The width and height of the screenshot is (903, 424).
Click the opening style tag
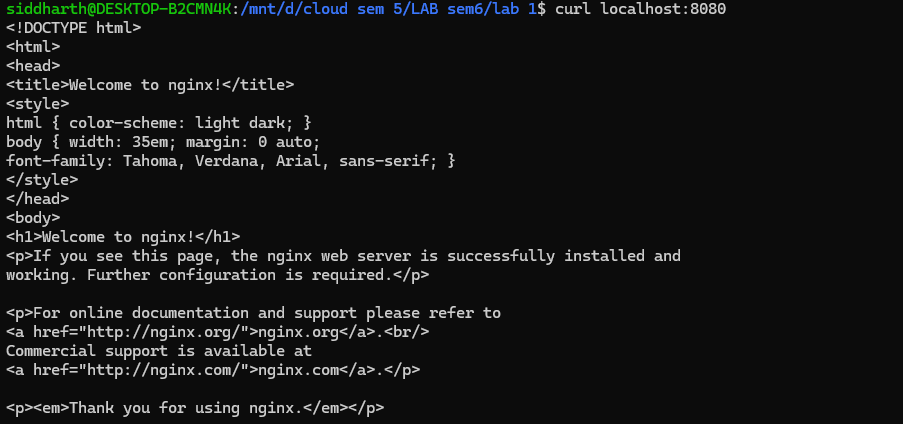point(38,104)
